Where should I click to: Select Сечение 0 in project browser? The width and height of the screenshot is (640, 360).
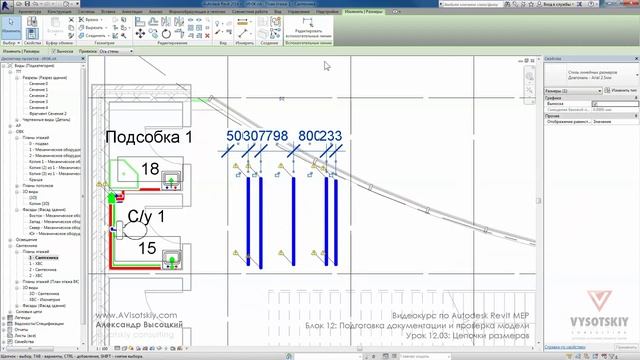pyautogui.click(x=38, y=84)
